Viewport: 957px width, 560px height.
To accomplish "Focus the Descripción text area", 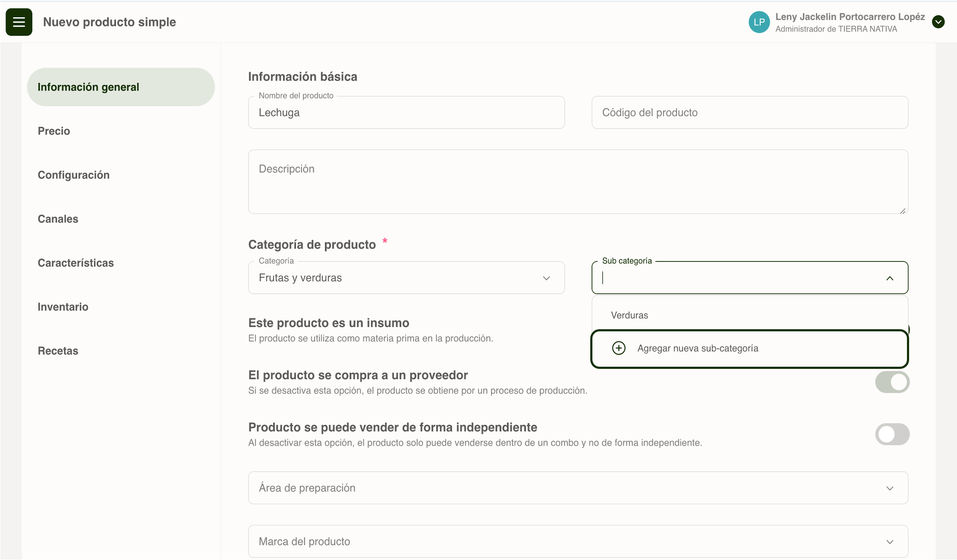I will [x=578, y=182].
